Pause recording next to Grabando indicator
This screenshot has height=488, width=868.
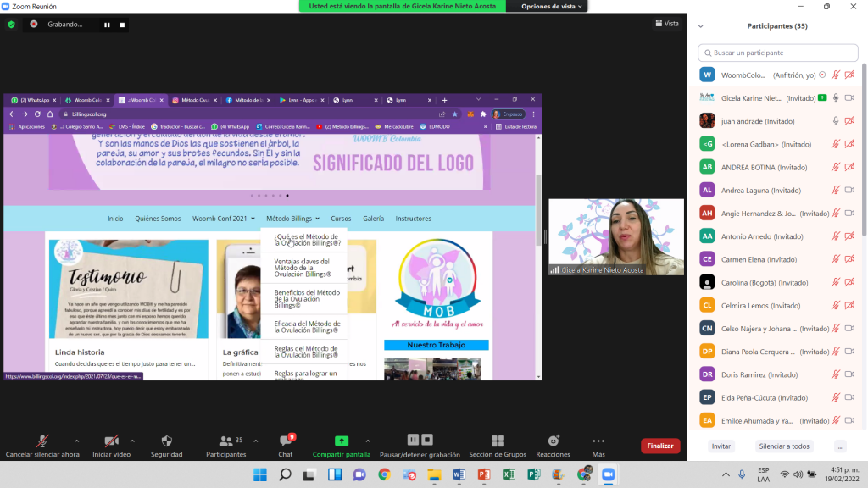click(107, 25)
